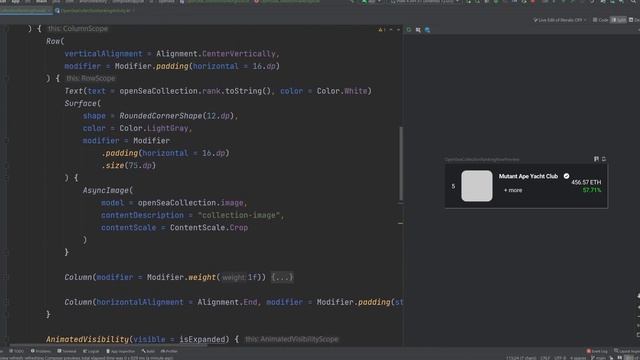640x360 pixels.
Task: Click the rank number '5' in preview
Action: pyautogui.click(x=453, y=186)
